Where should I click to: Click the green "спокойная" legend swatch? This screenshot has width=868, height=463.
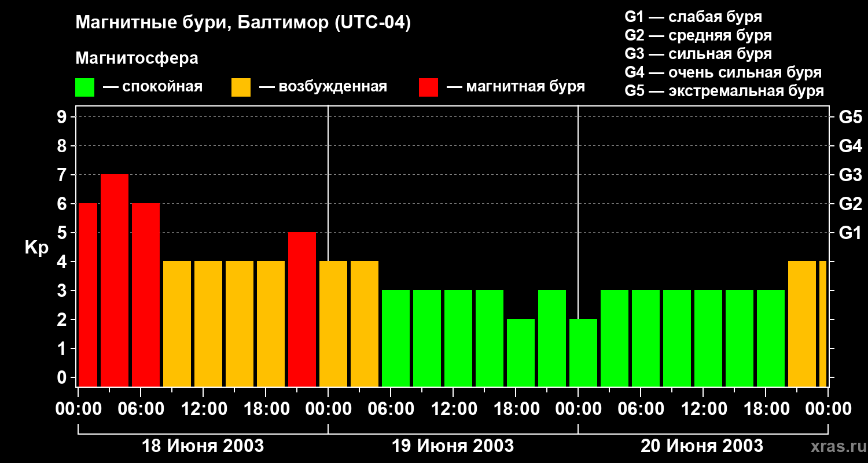click(x=84, y=87)
